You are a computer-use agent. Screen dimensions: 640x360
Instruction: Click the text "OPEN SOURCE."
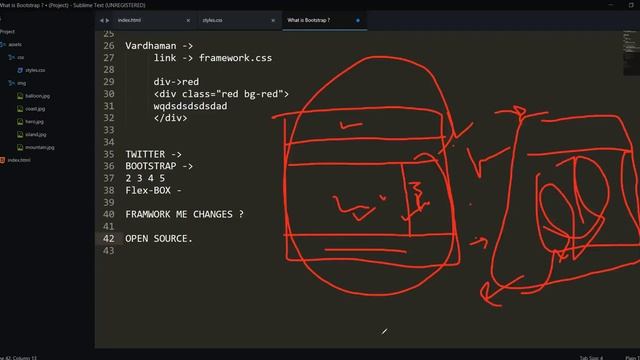coord(158,239)
